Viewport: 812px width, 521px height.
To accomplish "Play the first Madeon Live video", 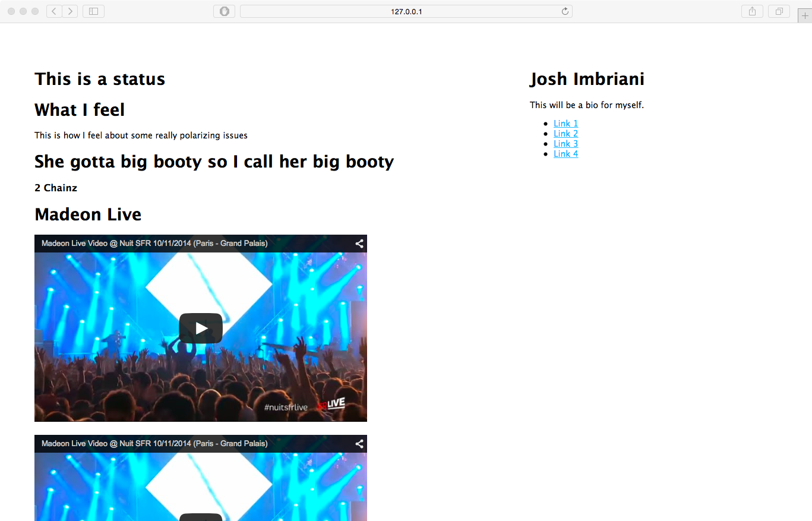I will 201,328.
